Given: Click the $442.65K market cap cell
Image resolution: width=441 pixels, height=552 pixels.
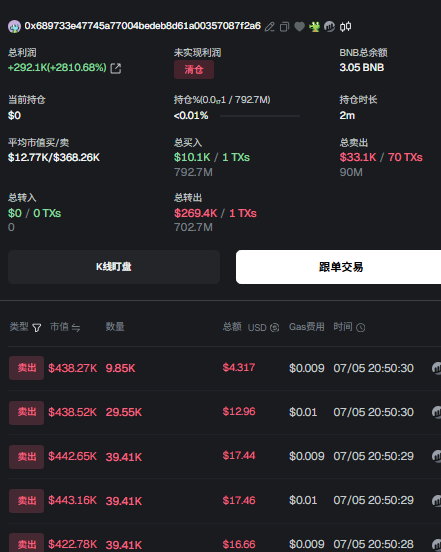Looking at the screenshot, I should click(x=72, y=457).
